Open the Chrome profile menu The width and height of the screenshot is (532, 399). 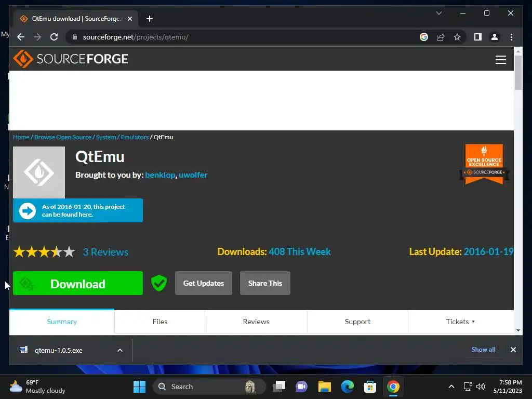[495, 37]
